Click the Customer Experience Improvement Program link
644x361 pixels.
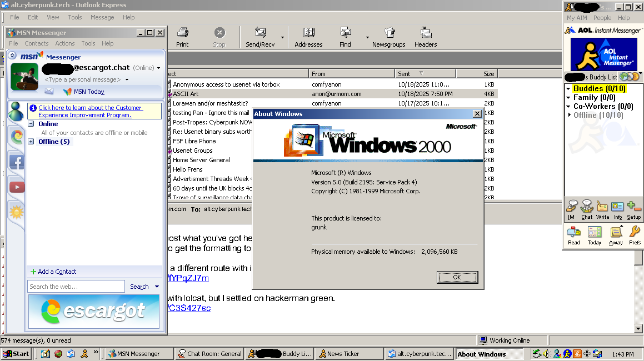coord(90,111)
